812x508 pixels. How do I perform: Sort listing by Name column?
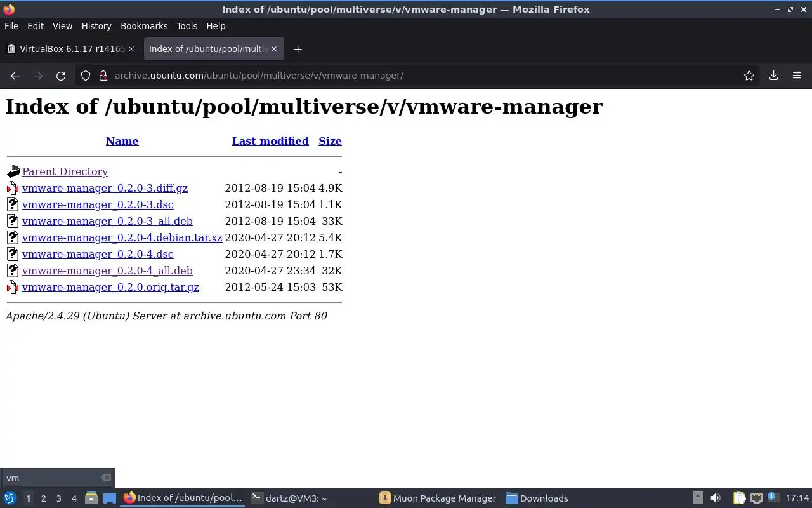(122, 141)
